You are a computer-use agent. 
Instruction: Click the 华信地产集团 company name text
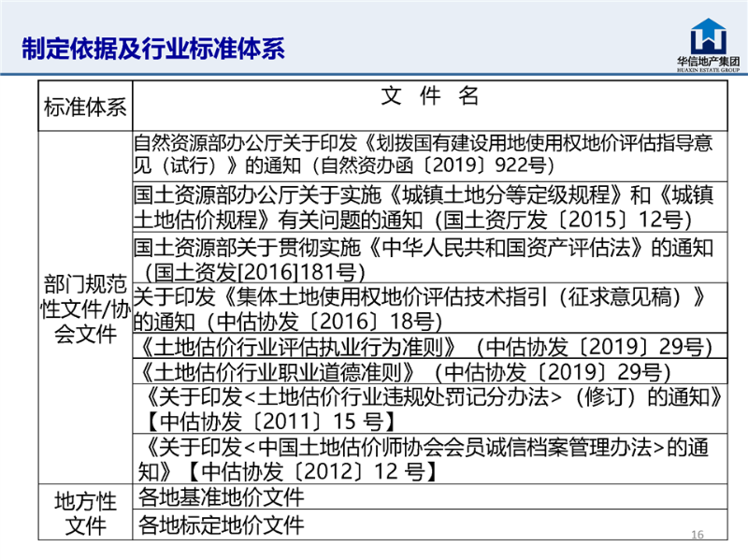coord(709,61)
